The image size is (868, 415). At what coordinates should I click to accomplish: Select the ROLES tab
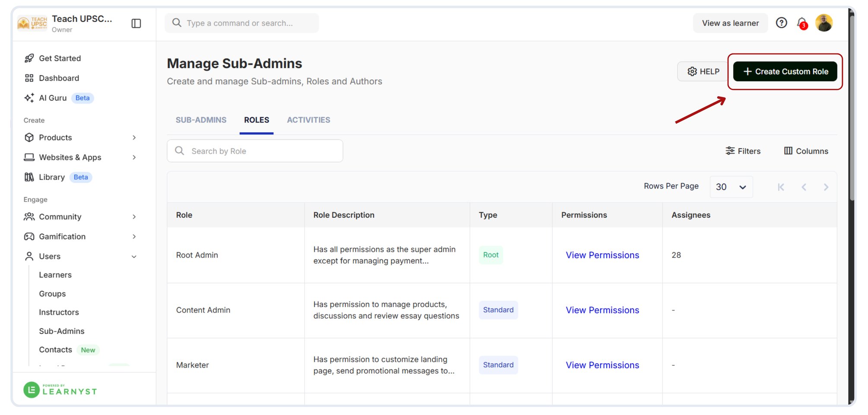click(257, 120)
